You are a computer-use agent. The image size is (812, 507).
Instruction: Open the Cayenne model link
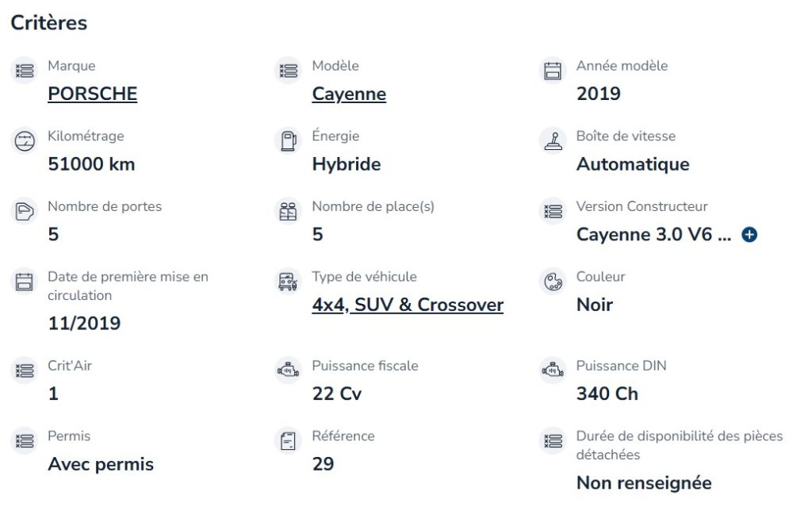(x=349, y=94)
